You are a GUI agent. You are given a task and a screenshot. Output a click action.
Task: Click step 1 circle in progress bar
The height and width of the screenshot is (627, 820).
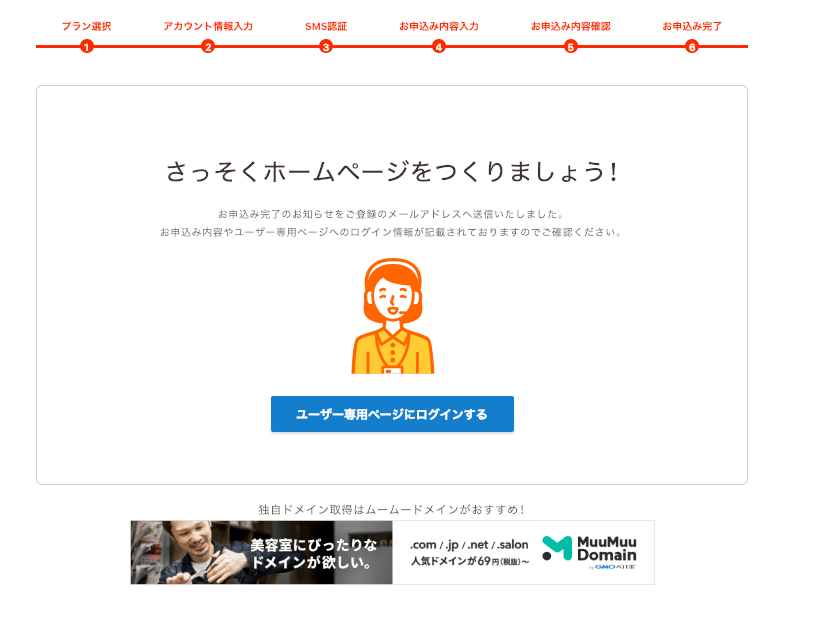click(x=87, y=47)
